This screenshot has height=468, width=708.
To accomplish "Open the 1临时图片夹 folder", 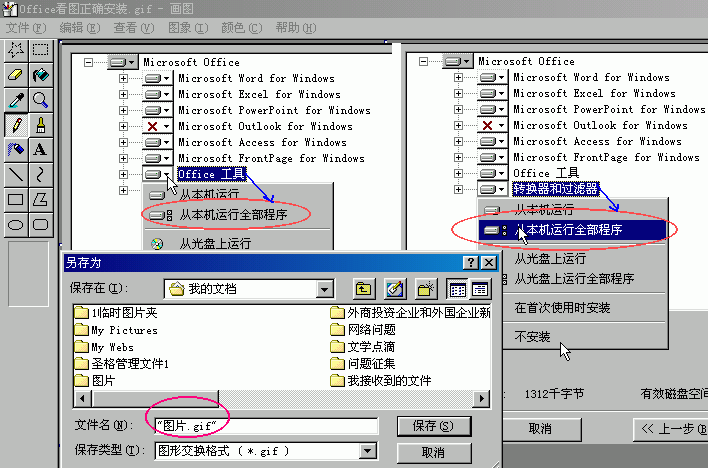I will pyautogui.click(x=116, y=313).
